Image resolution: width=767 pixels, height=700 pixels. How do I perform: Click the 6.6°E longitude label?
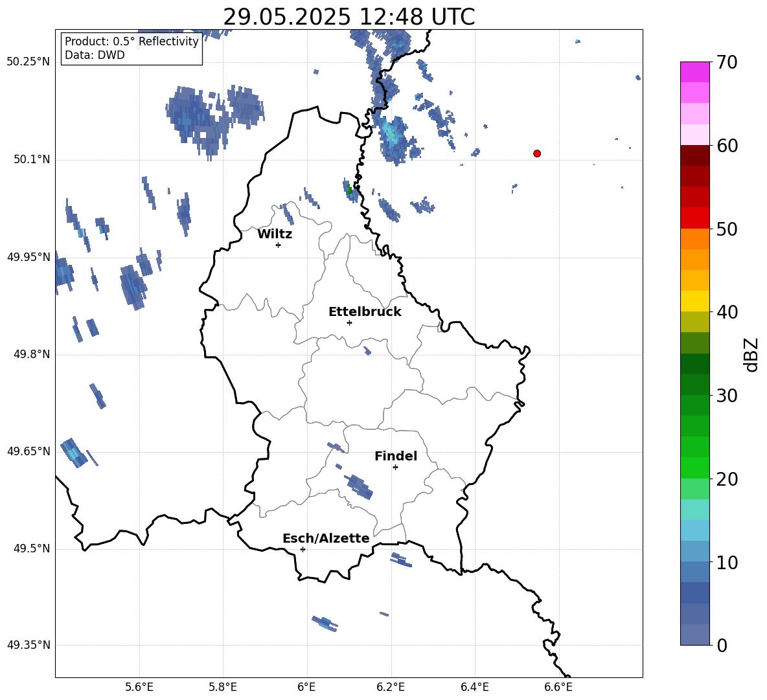[558, 687]
